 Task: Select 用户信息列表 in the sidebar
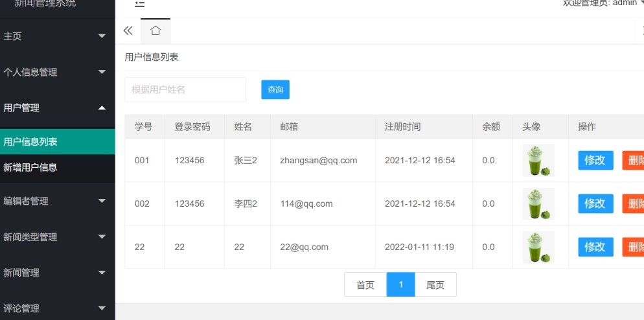coord(58,142)
